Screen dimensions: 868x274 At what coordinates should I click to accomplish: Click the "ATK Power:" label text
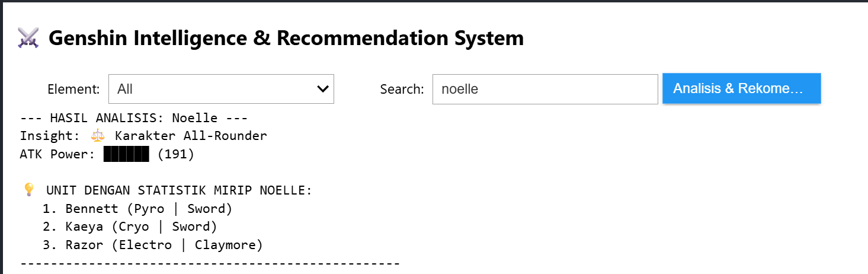(58, 155)
